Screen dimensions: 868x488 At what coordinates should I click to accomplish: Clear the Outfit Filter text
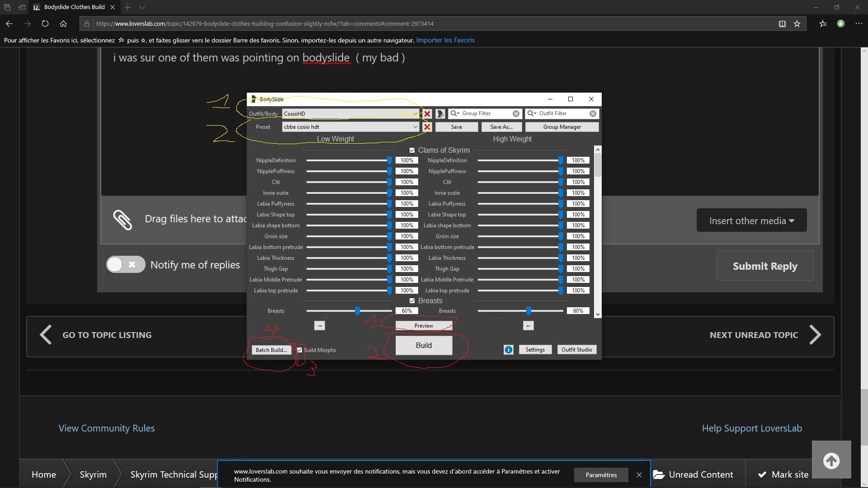click(593, 114)
